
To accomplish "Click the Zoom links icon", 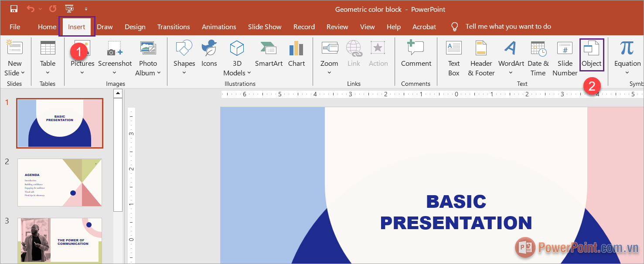I will coord(329,48).
